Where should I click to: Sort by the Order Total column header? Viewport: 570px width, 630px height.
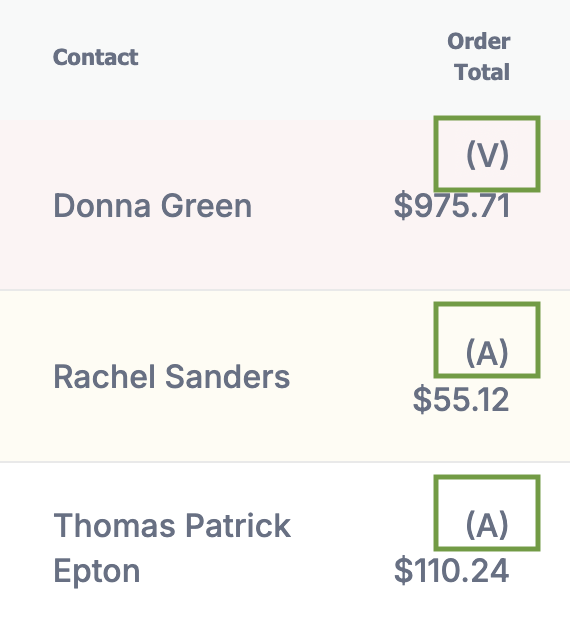pyautogui.click(x=478, y=57)
